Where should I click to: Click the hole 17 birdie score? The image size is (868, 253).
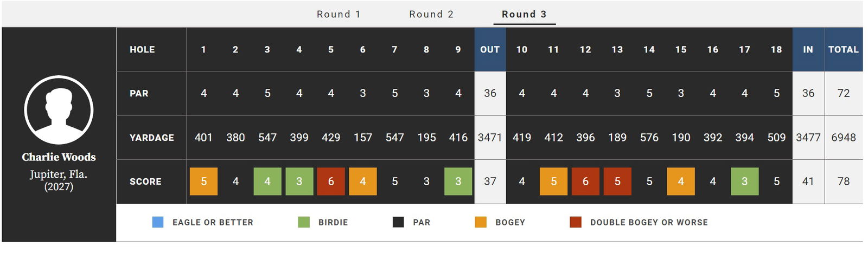coord(744,181)
